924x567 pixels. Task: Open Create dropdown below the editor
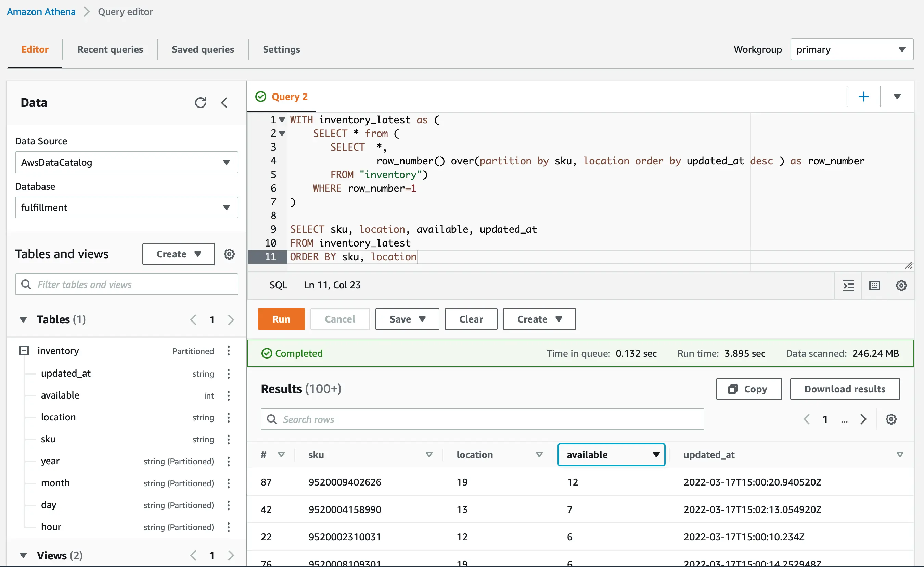pos(539,319)
